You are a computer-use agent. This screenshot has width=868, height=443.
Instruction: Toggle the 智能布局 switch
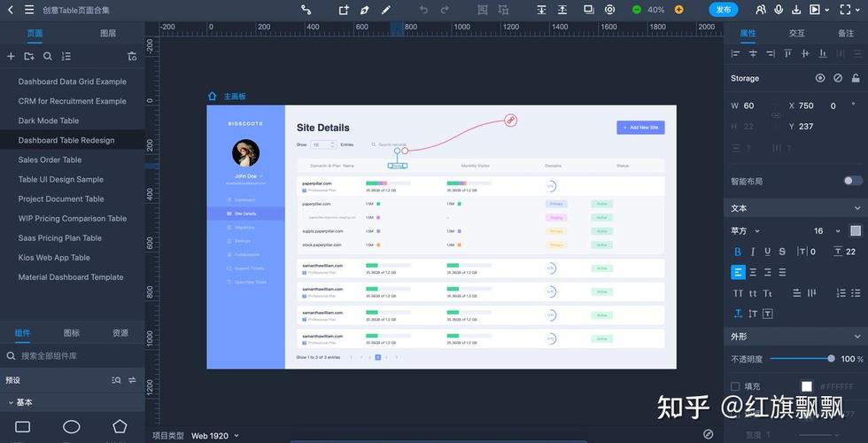[853, 181]
